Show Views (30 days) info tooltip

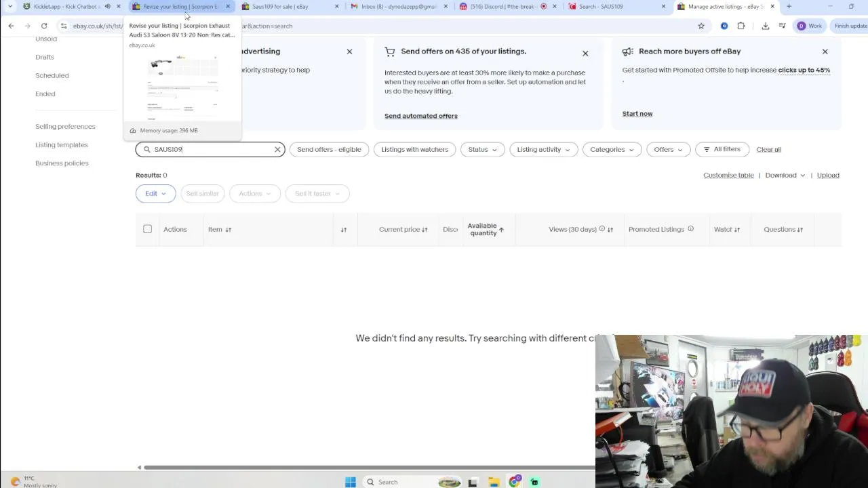[x=601, y=229]
